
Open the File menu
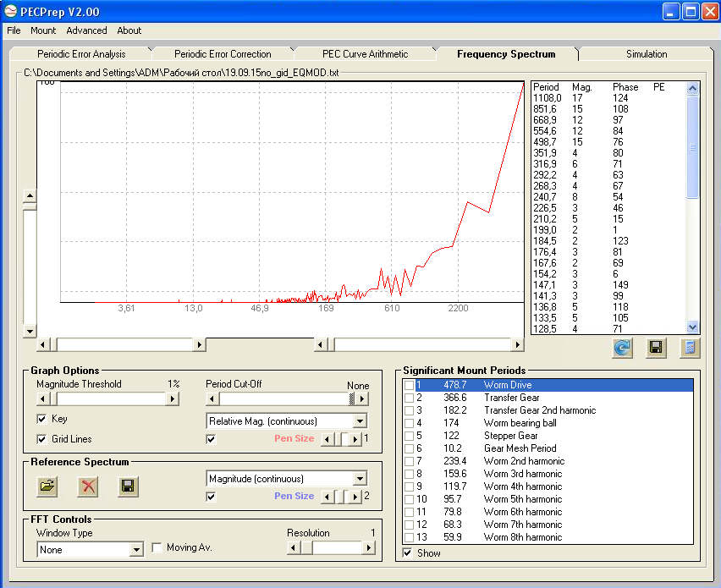14,30
